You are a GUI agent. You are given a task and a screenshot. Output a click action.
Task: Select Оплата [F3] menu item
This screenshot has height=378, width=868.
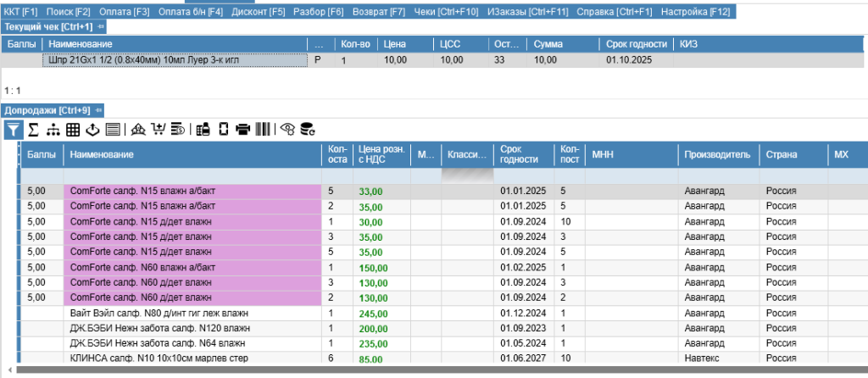click(x=124, y=12)
